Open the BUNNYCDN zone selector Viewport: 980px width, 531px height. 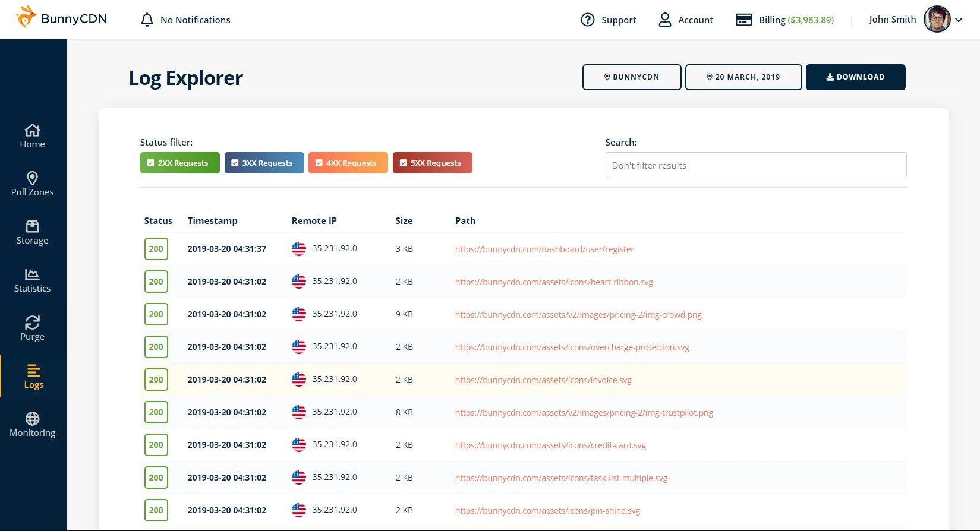631,77
